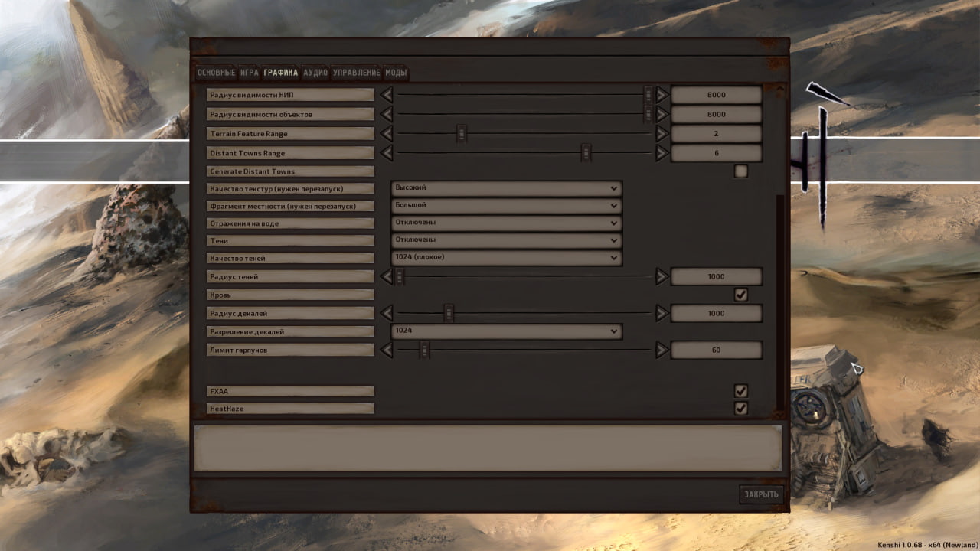The image size is (980, 551).
Task: Click right arrow of Радиус видимости объектов slider
Action: [x=662, y=114]
